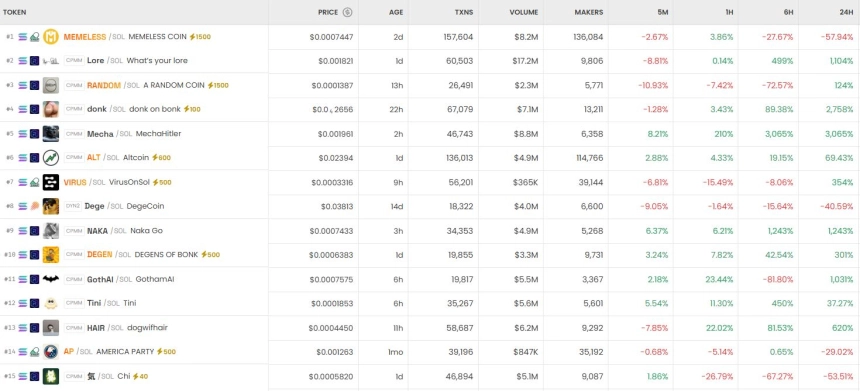Select the 24H change column header
Screen dimensions: 860x391
(x=846, y=12)
